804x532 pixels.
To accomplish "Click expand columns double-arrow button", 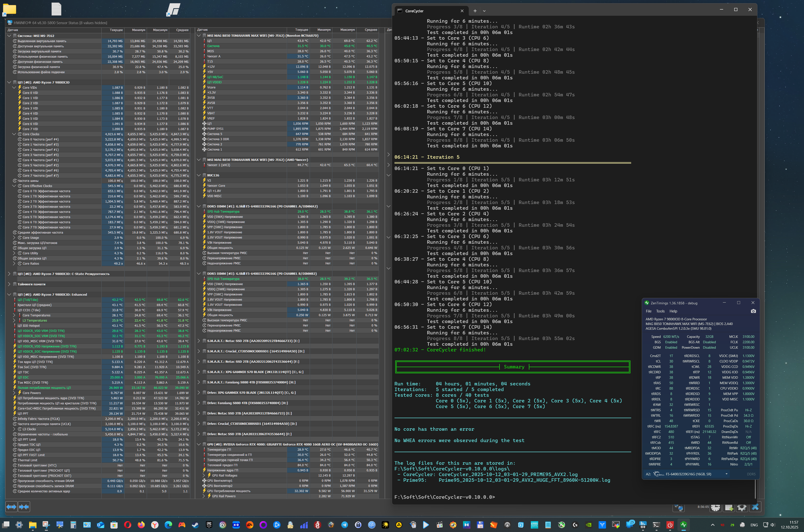I will point(11,507).
